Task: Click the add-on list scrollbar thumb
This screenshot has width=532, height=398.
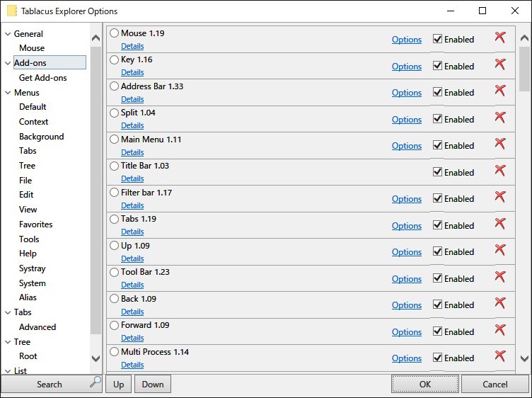Action: point(524,69)
